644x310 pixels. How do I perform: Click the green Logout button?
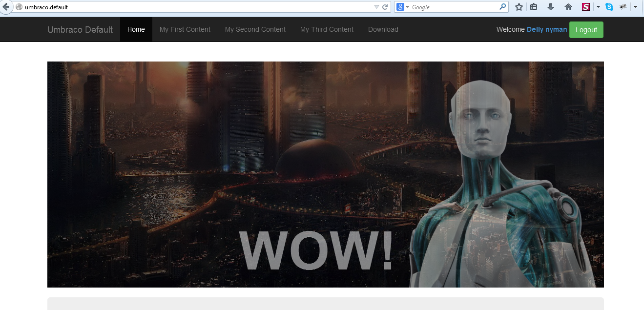tap(586, 30)
